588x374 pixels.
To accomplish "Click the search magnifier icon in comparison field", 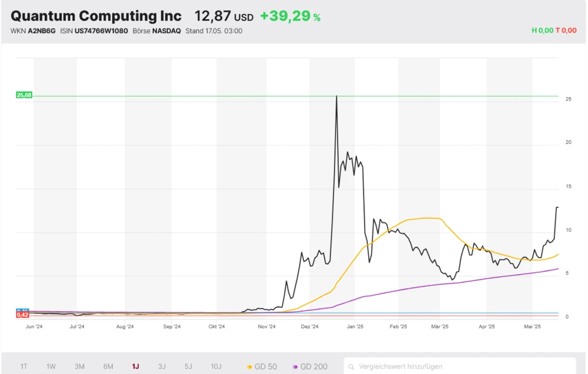I will pyautogui.click(x=352, y=366).
